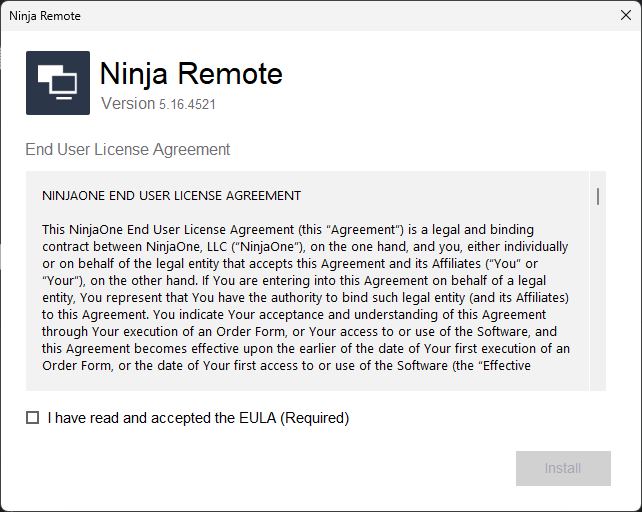Tick the EULA accepted checkbox
642x512 pixels.
(33, 418)
